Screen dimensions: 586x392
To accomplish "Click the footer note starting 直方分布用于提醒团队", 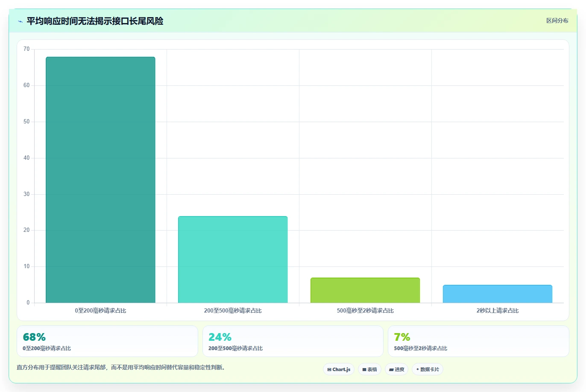I will coord(121,367).
